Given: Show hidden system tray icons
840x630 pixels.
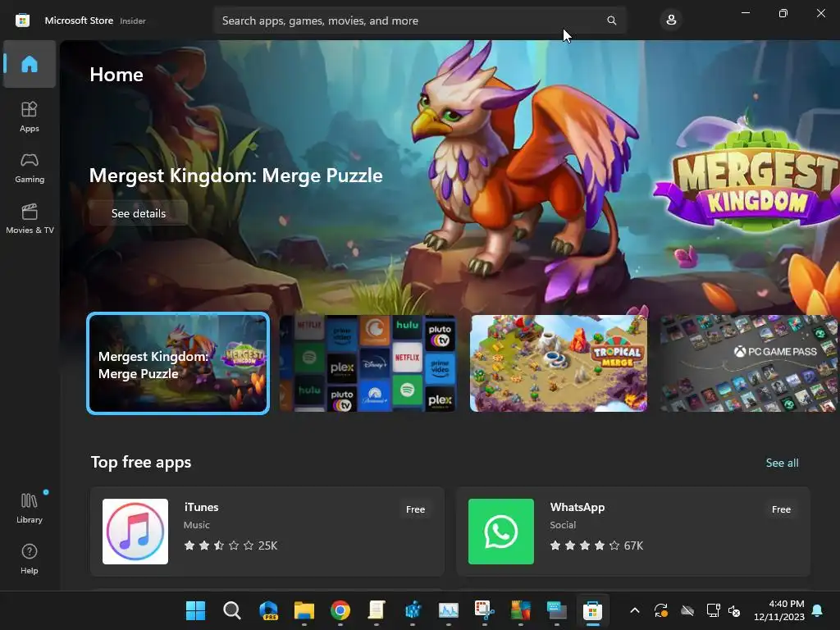Looking at the screenshot, I should pos(635,610).
